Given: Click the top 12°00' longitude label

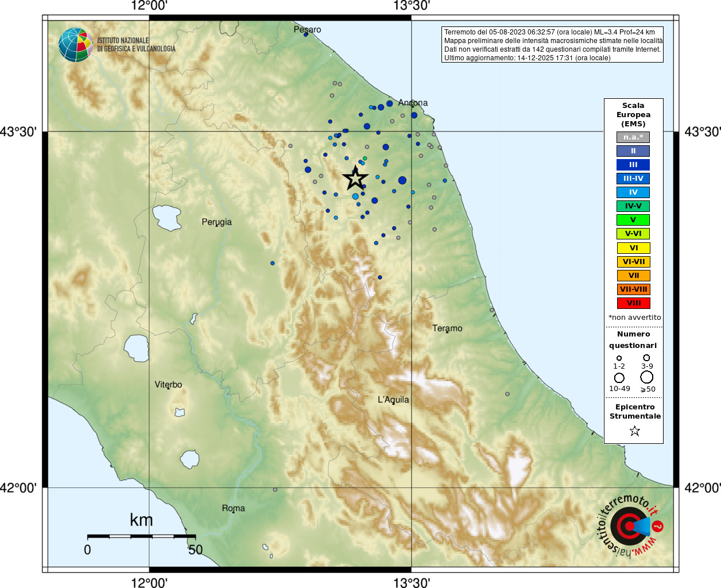Looking at the screenshot, I should coord(149,6).
